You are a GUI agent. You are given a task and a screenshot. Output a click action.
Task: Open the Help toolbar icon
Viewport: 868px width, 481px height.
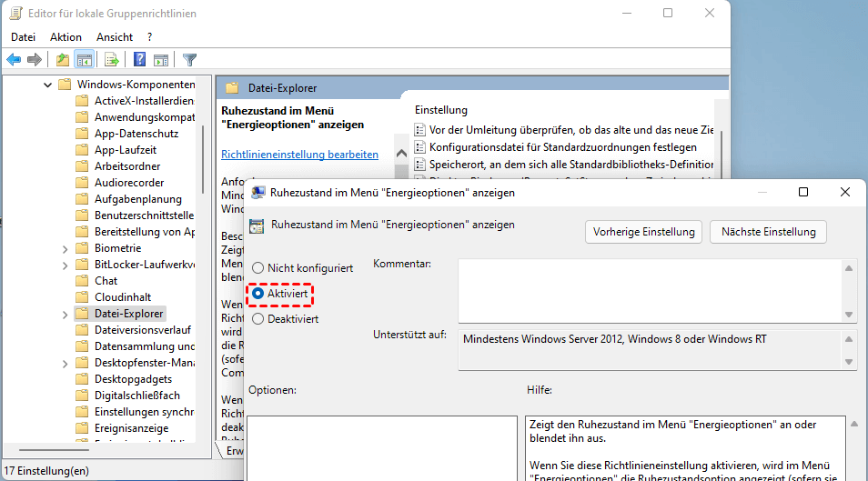[139, 59]
